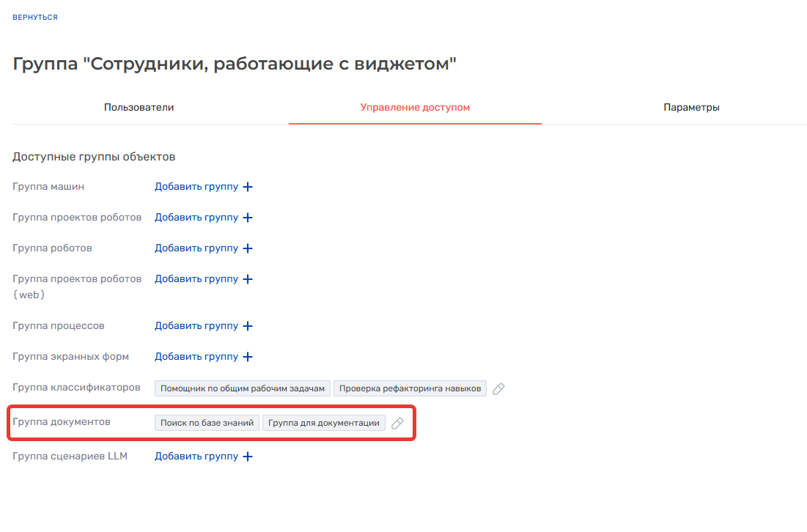Click the 'Группа для документации' tag
This screenshot has height=532, width=807.
[x=323, y=423]
